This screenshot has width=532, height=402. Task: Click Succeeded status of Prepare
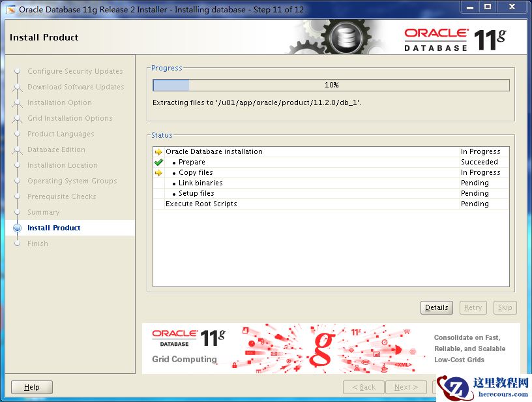(479, 162)
